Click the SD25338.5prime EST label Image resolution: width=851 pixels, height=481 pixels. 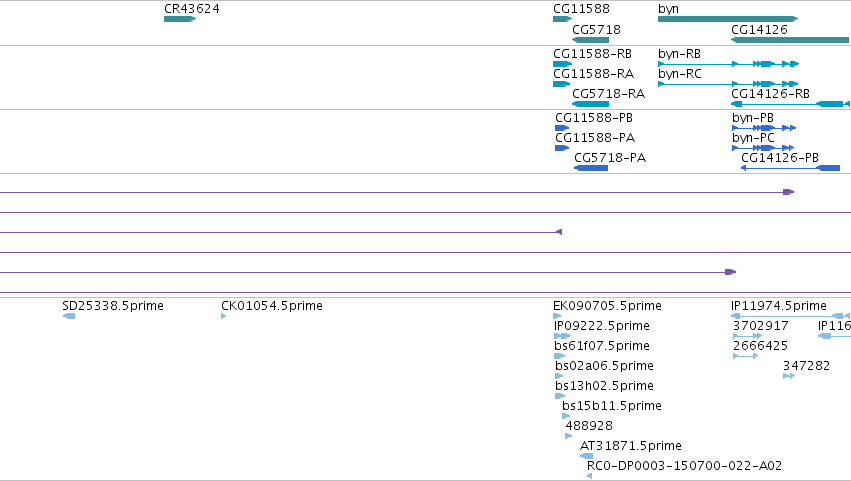(113, 306)
